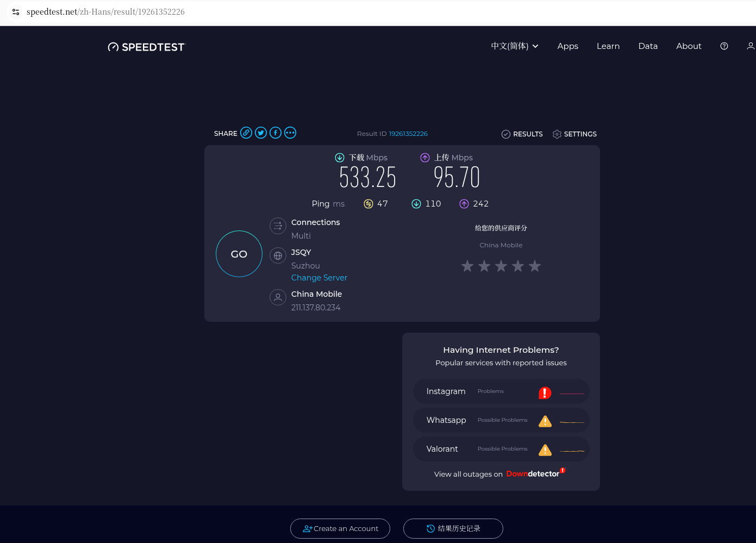This screenshot has height=543, width=756.
Task: Click the IP address 211.137.80.234
Action: [x=316, y=308]
